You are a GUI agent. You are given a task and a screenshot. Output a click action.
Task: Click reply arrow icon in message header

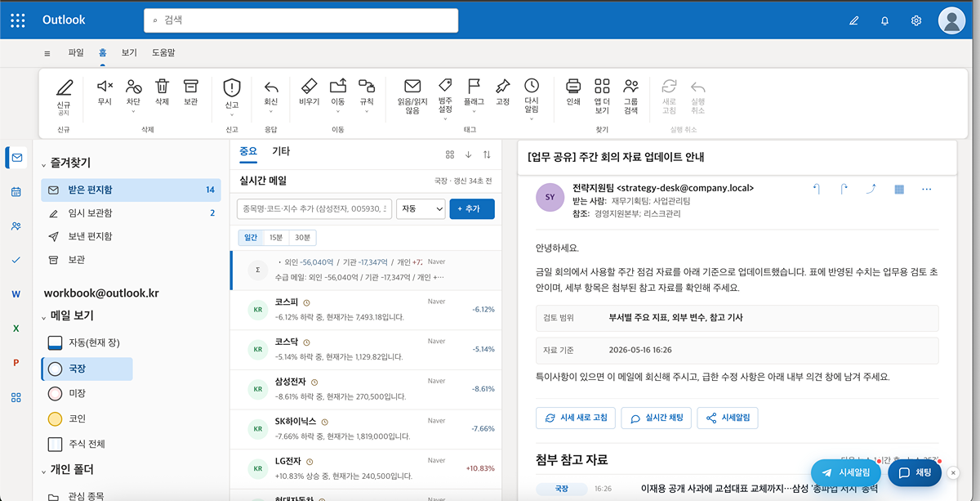click(817, 189)
